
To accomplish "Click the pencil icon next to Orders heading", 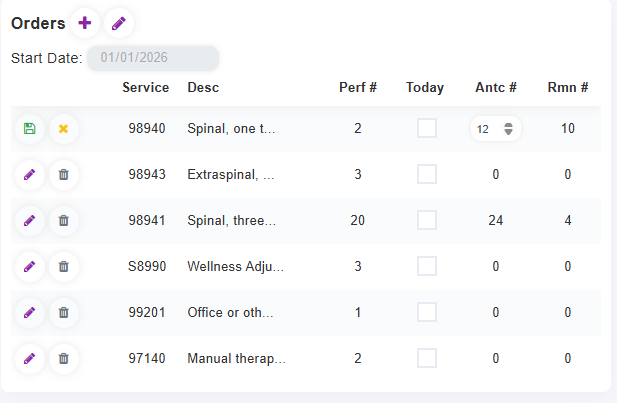I will tap(118, 23).
